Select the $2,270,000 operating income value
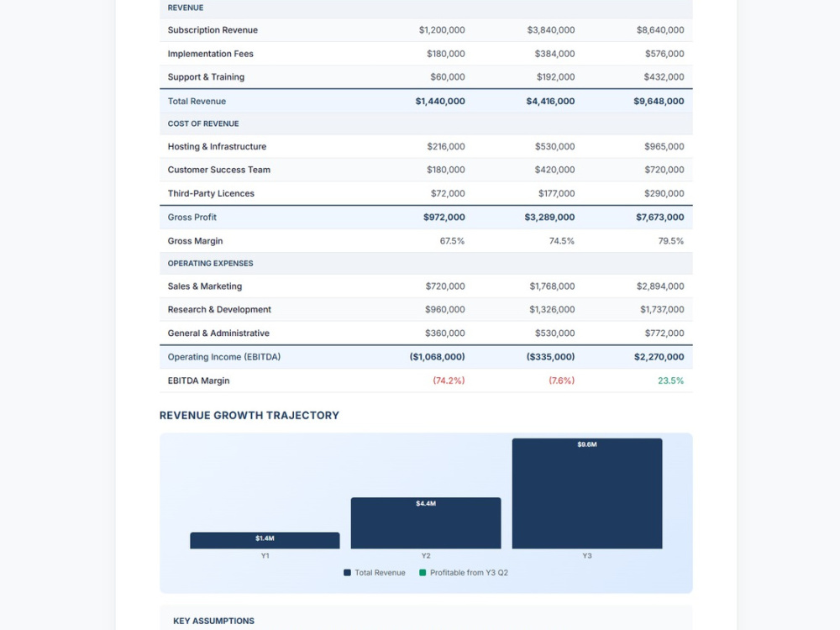This screenshot has width=840, height=630. (x=659, y=357)
